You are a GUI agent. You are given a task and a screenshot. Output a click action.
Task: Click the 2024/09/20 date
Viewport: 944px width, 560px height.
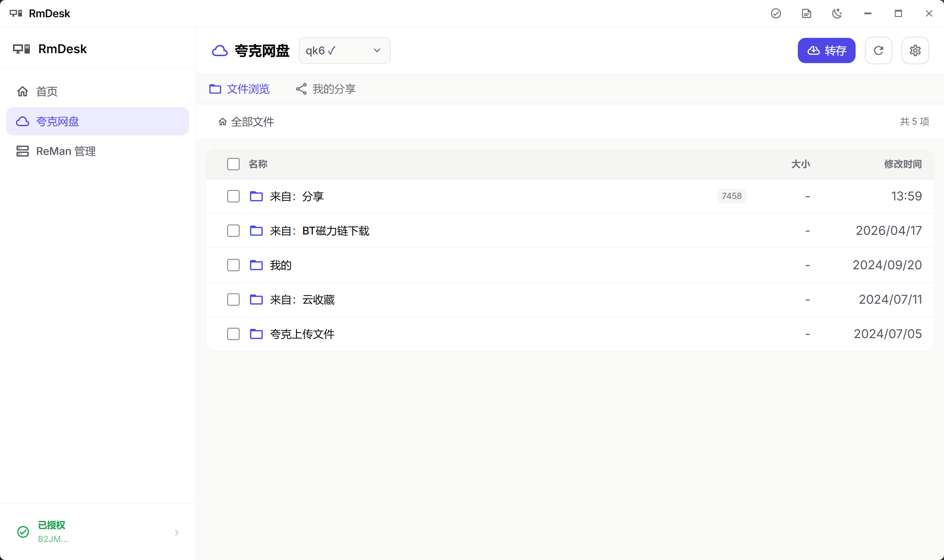pos(887,265)
